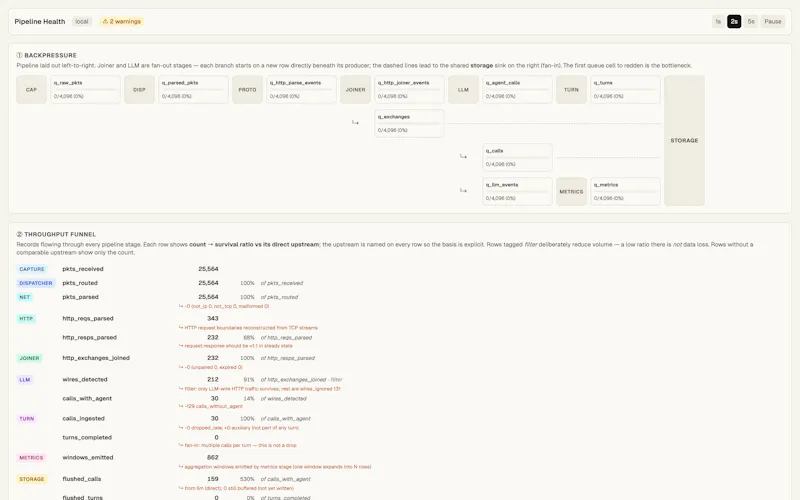Click the NET stage tag

point(24,297)
